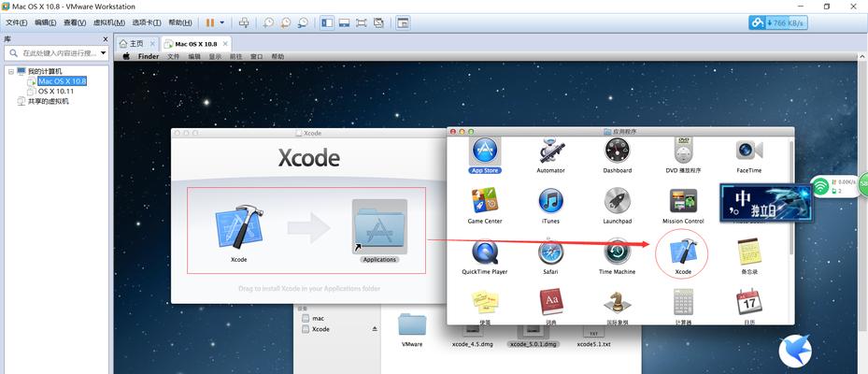The height and width of the screenshot is (374, 868).
Task: Launch QuickTime Player from Applications
Action: coord(485,252)
